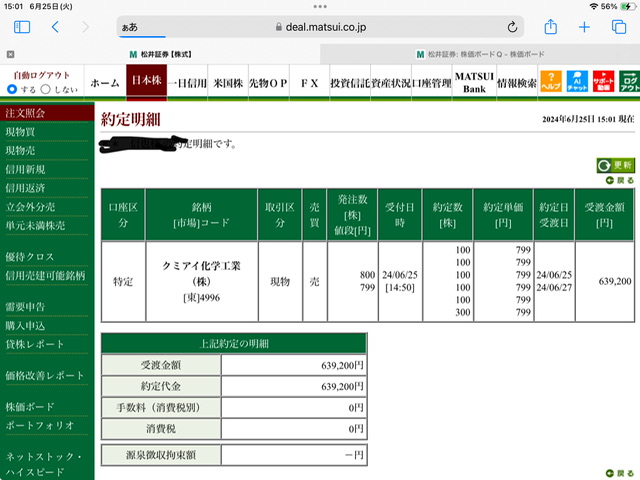
Task: Open the 米国株 menu
Action: click(x=228, y=83)
